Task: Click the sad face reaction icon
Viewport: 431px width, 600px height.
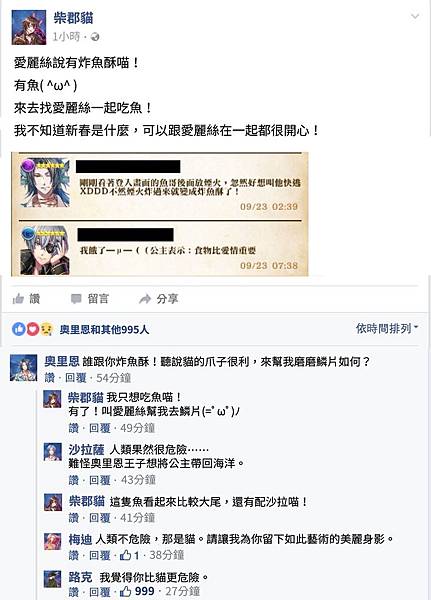Action: click(x=46, y=329)
